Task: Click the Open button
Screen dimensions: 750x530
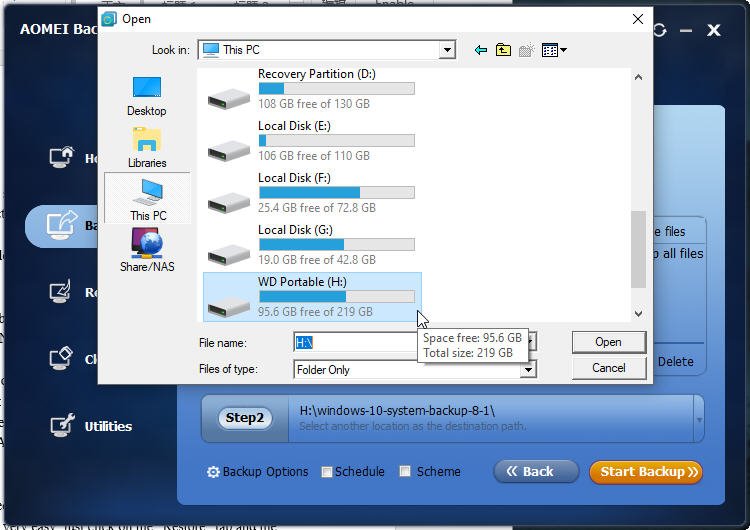Action: pyautogui.click(x=608, y=342)
